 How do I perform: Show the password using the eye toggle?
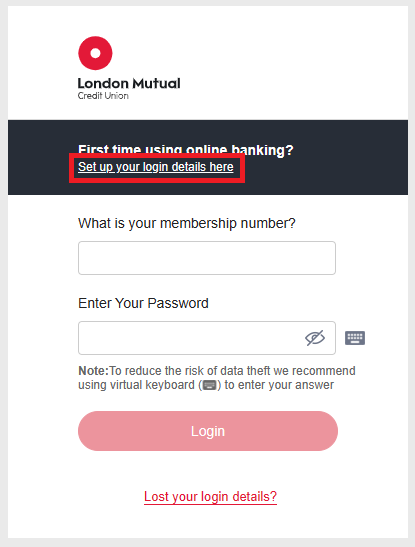click(x=315, y=338)
